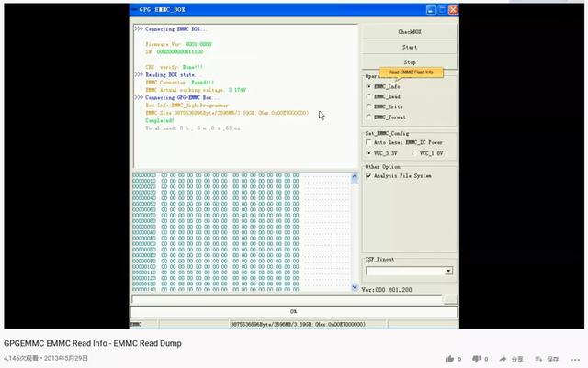The height and width of the screenshot is (368, 588).
Task: Choose the VCC_3.3V voltage option
Action: coord(369,153)
